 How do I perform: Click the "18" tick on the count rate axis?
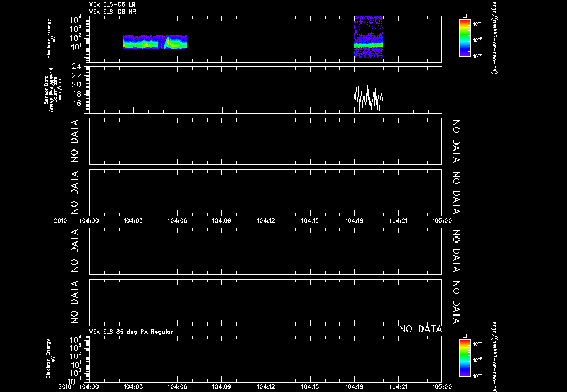pyautogui.click(x=76, y=94)
